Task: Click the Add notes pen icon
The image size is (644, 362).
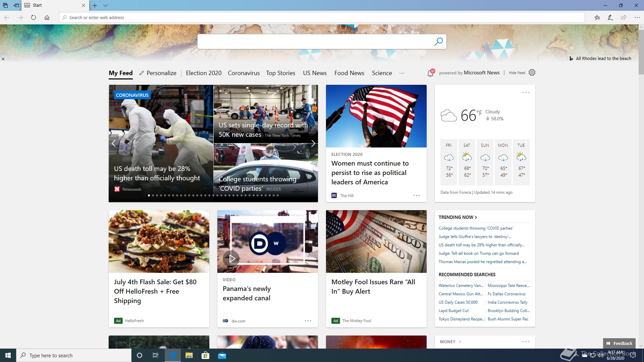Action: coord(610,17)
